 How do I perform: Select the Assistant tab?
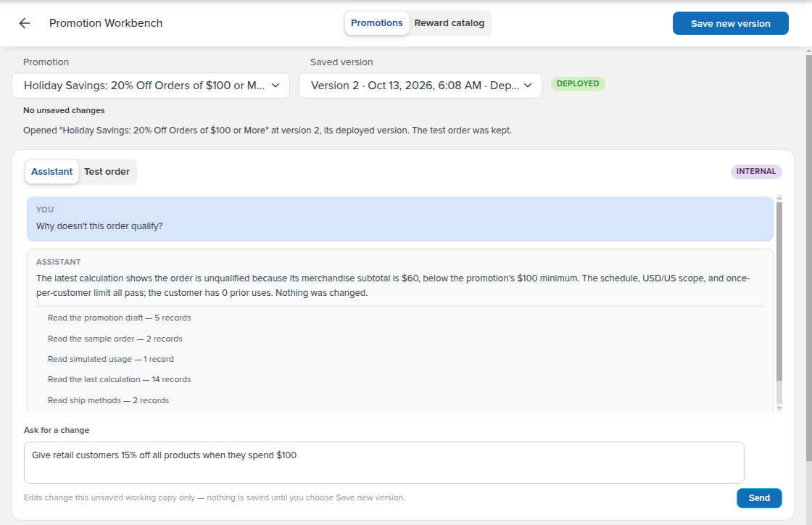click(51, 171)
